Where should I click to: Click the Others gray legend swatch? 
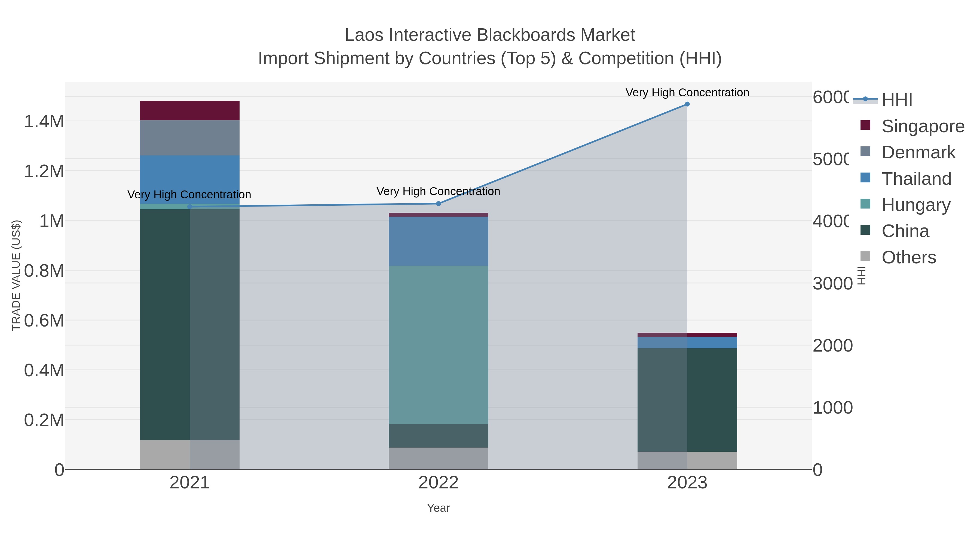[865, 256]
